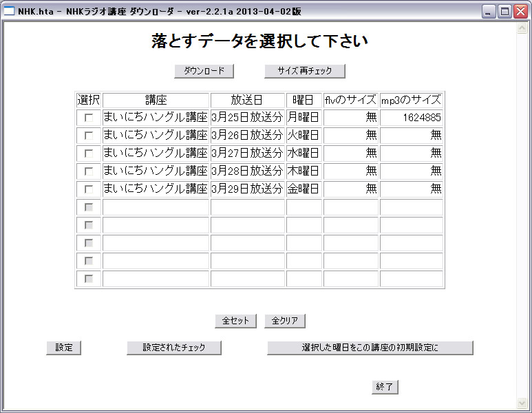The image size is (532, 413).
Task: Click the 3月27日放送分 date cell
Action: (247, 153)
